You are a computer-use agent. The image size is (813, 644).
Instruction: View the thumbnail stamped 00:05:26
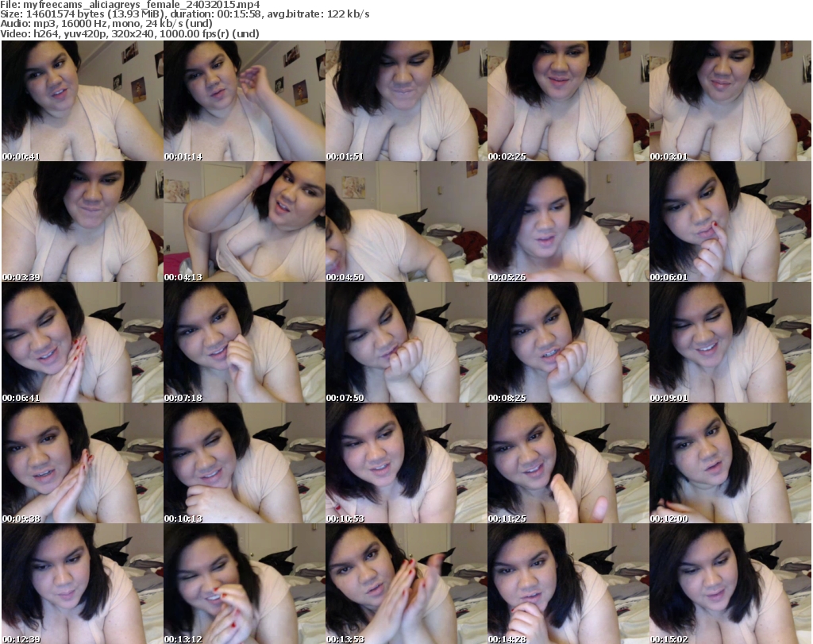(x=568, y=222)
